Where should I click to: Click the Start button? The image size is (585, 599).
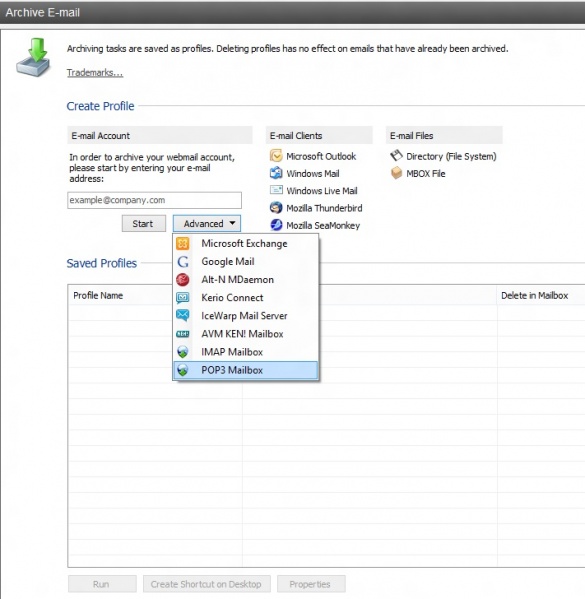coord(144,223)
